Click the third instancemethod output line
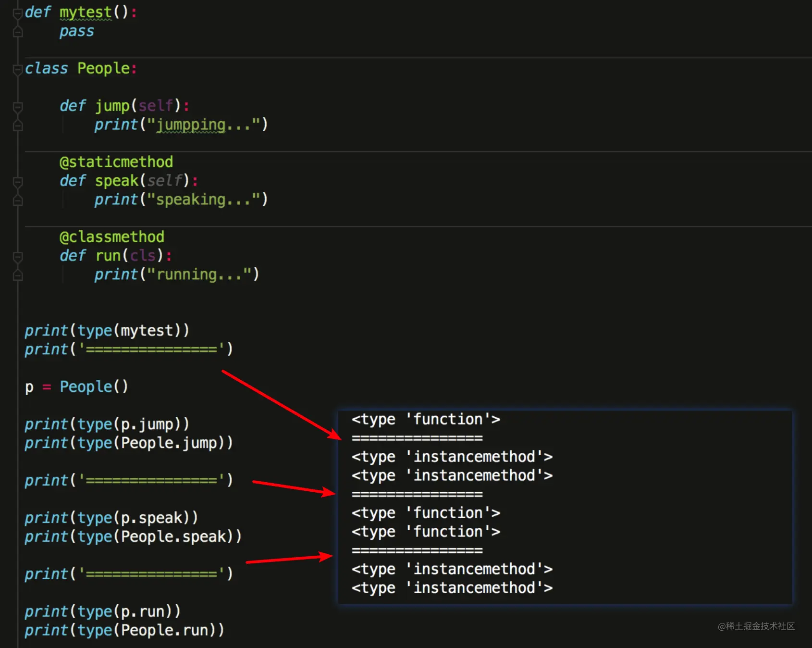Viewport: 812px width, 648px height. 452,569
